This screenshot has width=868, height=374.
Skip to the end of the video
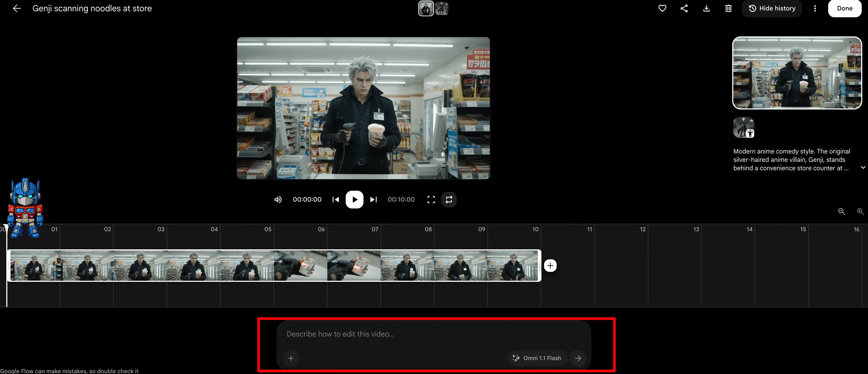(373, 200)
